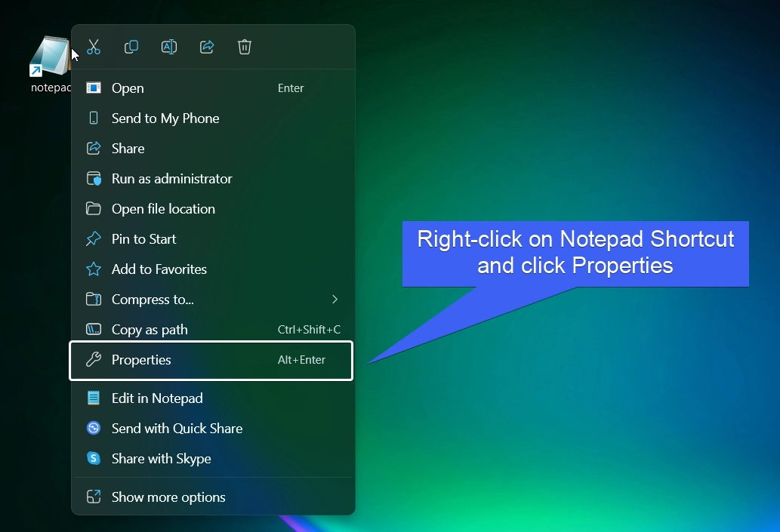Select Send to My Phone
Image resolution: width=780 pixels, height=532 pixels.
213,118
